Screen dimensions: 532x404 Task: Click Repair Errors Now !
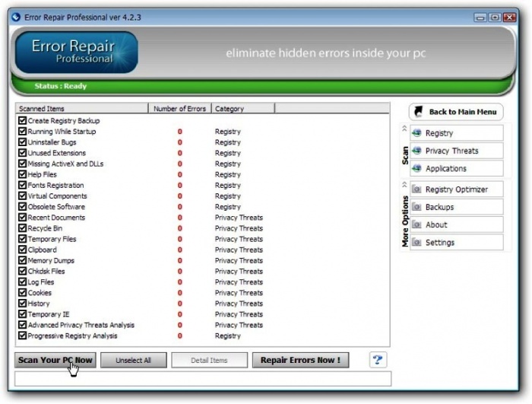301,360
